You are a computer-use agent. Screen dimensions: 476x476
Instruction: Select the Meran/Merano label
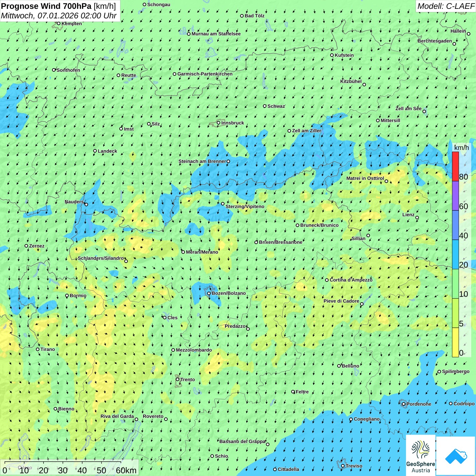202,252
